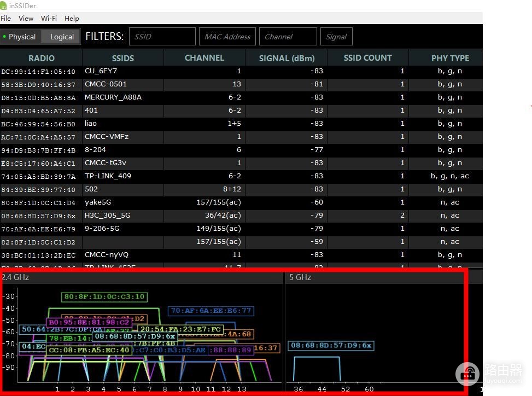532x396 pixels.
Task: Select the MERCURY_A88A network row
Action: [241, 97]
